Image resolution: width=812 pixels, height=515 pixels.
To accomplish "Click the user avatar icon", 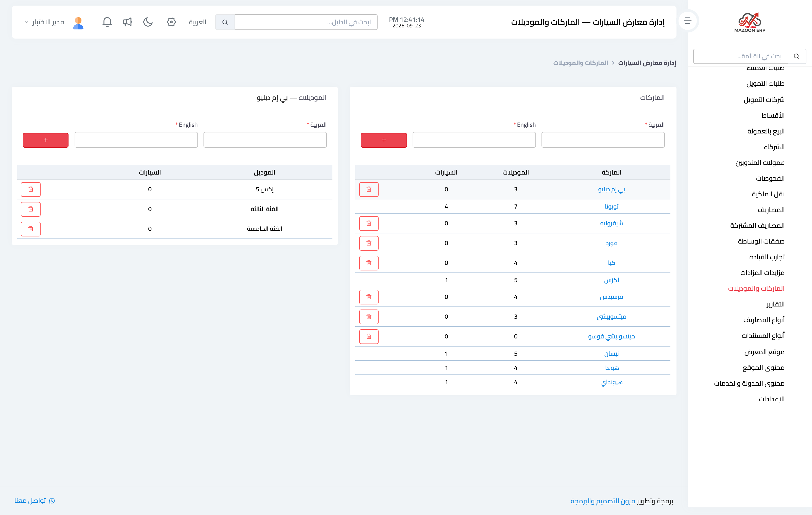I will [x=78, y=23].
